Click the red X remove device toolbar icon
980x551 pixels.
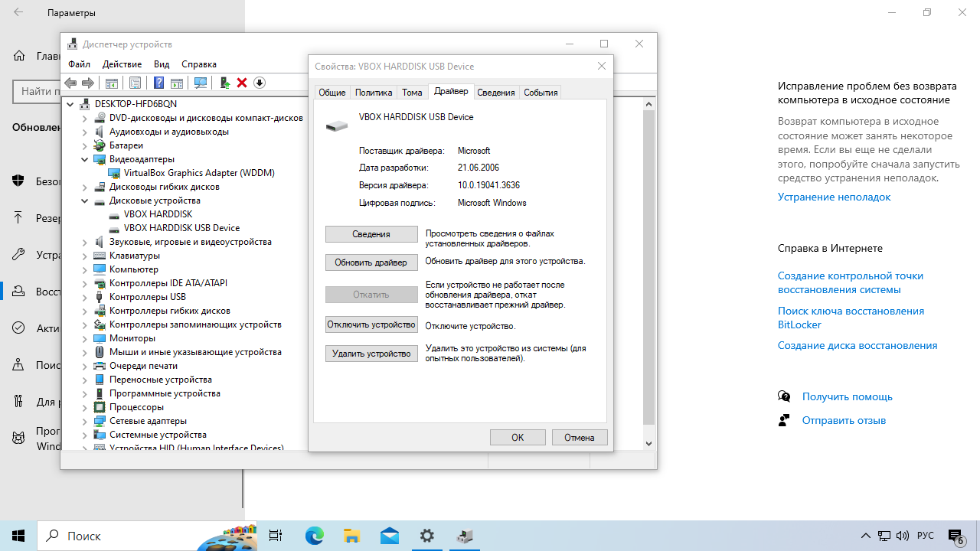click(242, 83)
